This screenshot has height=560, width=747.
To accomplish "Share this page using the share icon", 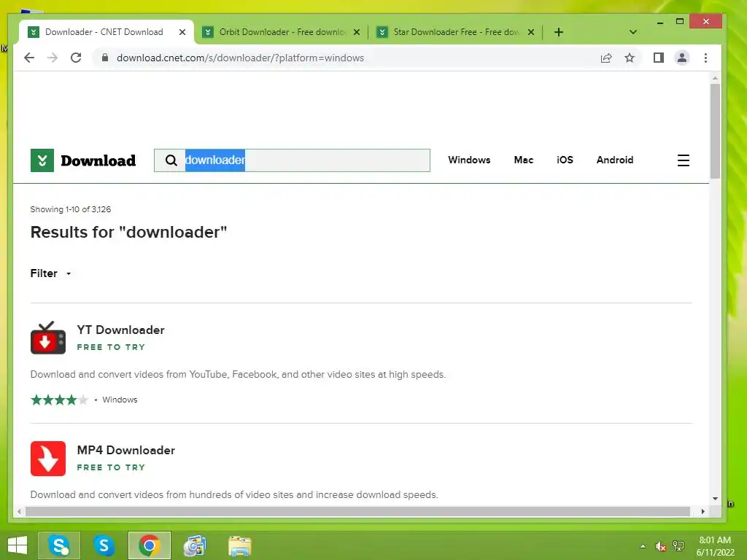I will click(x=606, y=58).
